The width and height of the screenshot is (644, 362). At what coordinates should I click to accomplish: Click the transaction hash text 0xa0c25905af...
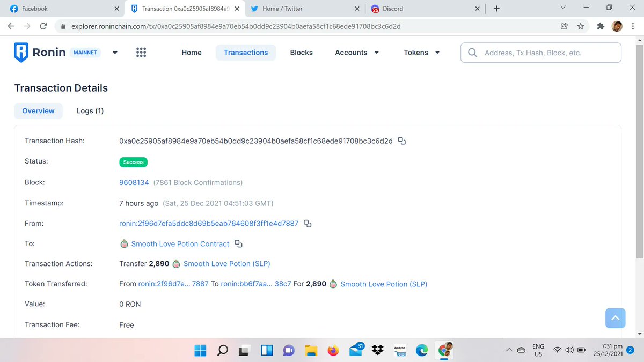coord(256,141)
